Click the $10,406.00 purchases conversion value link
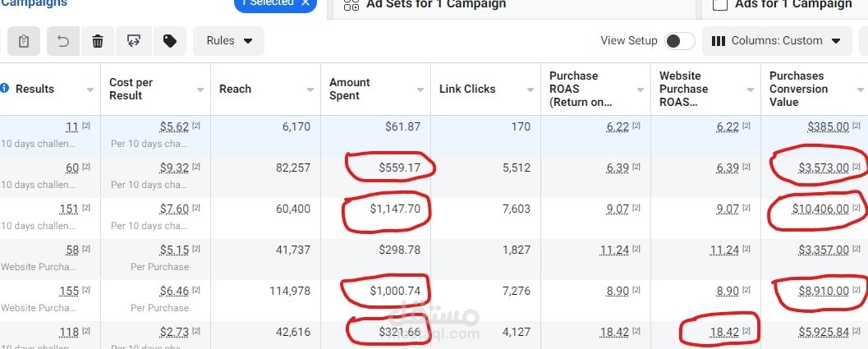 pyautogui.click(x=820, y=209)
